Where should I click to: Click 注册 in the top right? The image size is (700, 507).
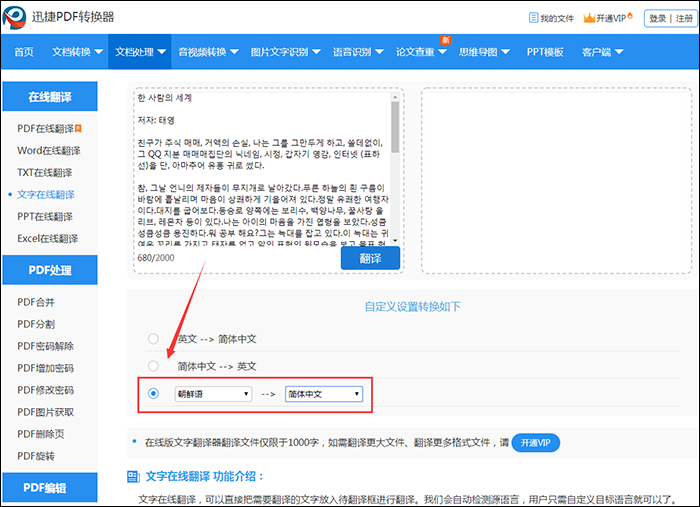[684, 18]
